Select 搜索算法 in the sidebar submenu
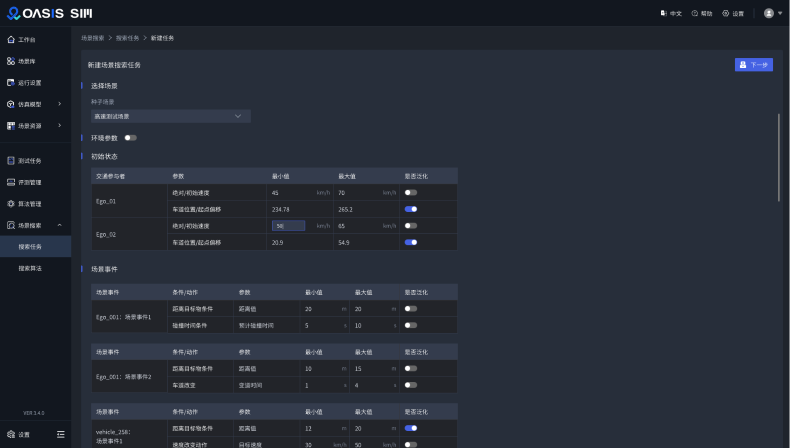 point(30,268)
